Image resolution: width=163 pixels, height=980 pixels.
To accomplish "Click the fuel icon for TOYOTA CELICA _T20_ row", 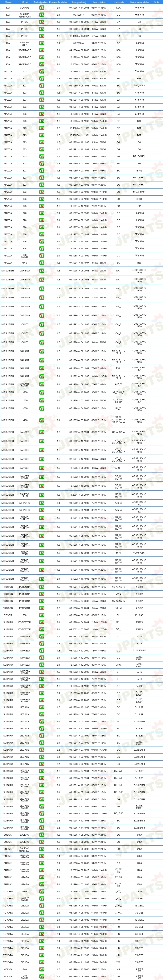I will click(42, 962).
